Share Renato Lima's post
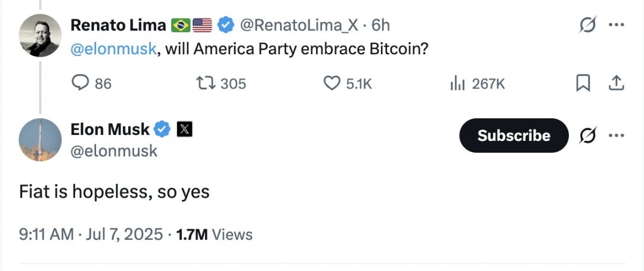 point(615,84)
